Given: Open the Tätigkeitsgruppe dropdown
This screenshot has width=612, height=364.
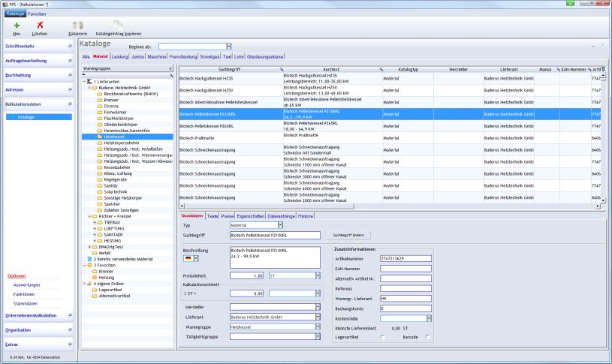Looking at the screenshot, I should pos(318,336).
